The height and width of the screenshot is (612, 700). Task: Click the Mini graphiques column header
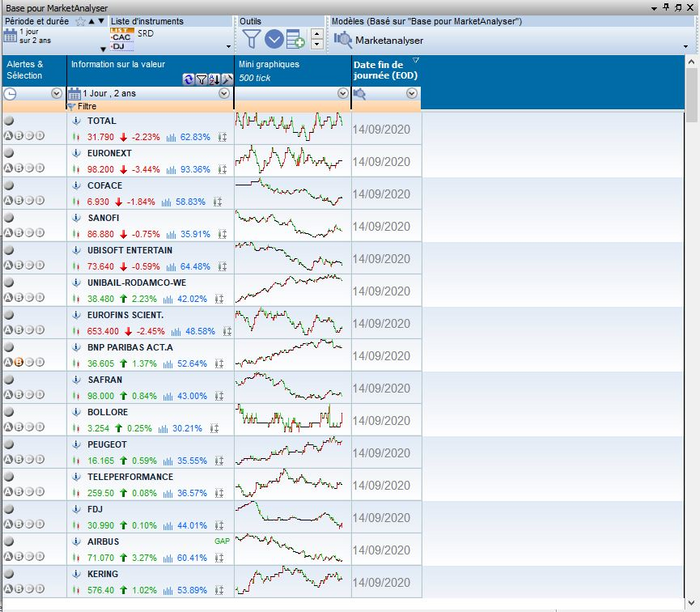(x=269, y=64)
